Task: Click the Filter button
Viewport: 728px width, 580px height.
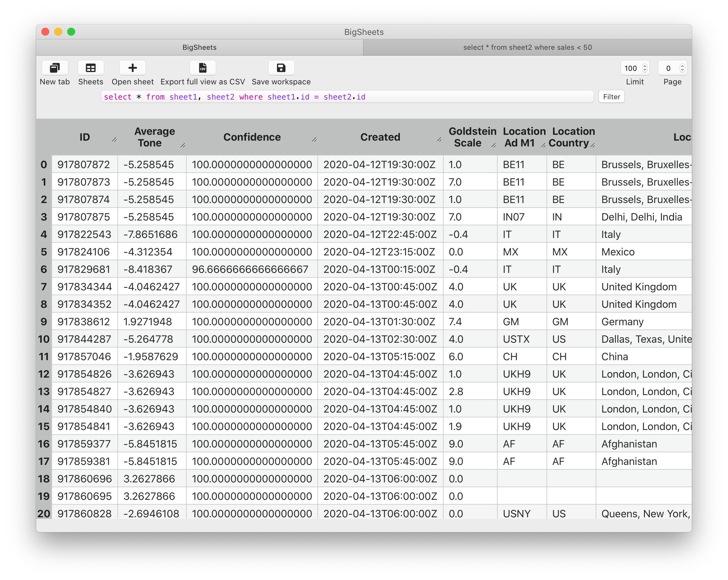Action: [611, 96]
